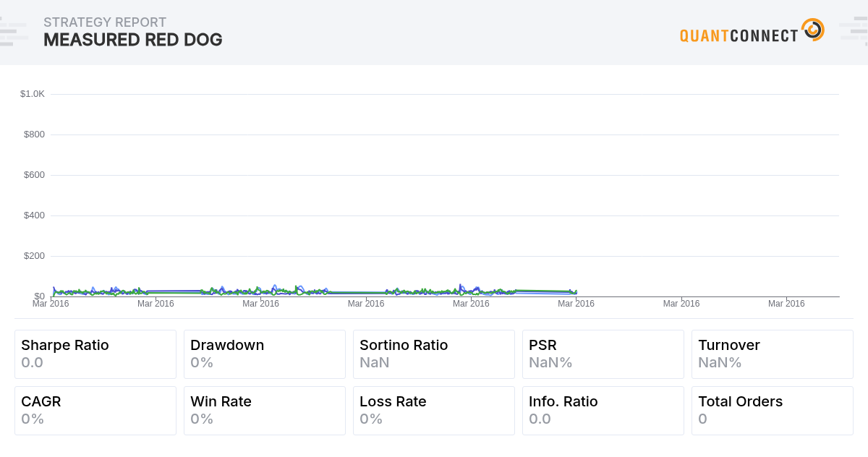Click the $800 y-axis label
The image size is (868, 457).
pyautogui.click(x=34, y=134)
